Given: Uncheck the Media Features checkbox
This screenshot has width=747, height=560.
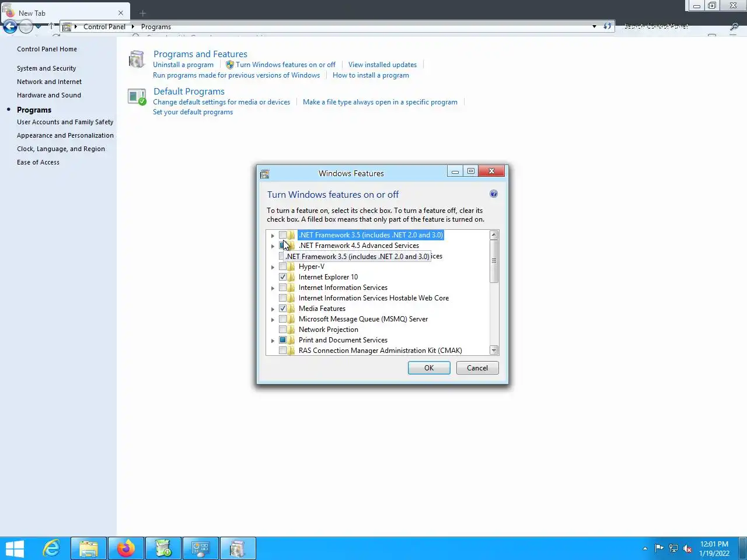Looking at the screenshot, I should click(x=283, y=309).
